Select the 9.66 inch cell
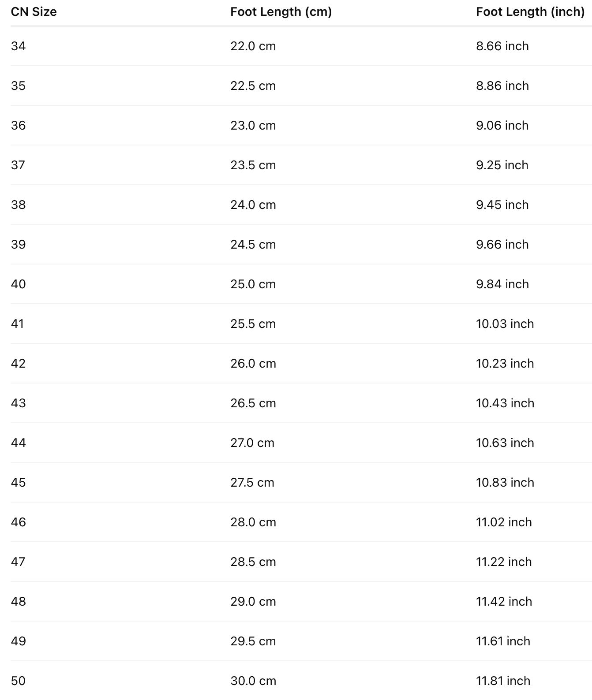592x700 pixels. pyautogui.click(x=502, y=245)
